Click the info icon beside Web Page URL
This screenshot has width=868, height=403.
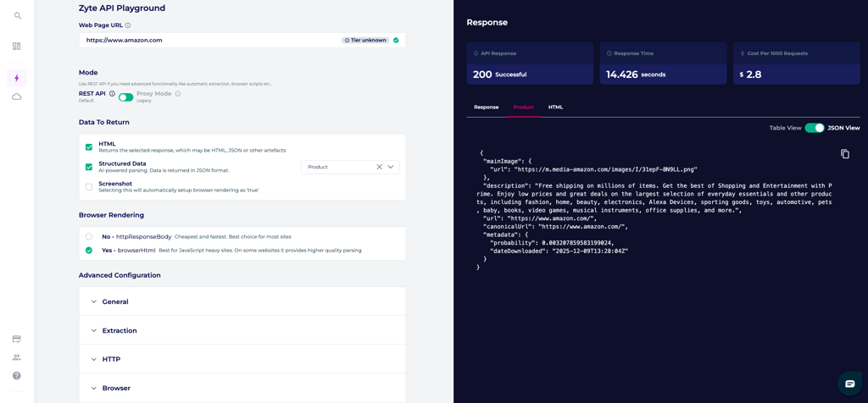coord(128,25)
